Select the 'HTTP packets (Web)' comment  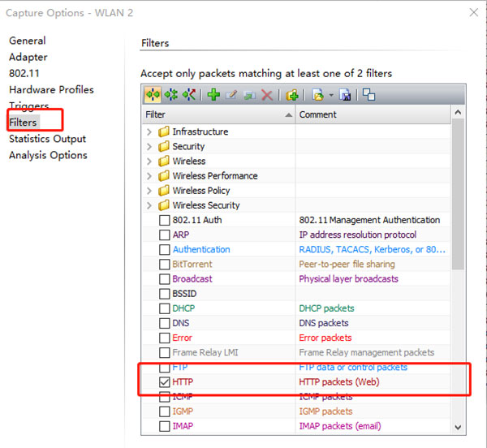(339, 382)
